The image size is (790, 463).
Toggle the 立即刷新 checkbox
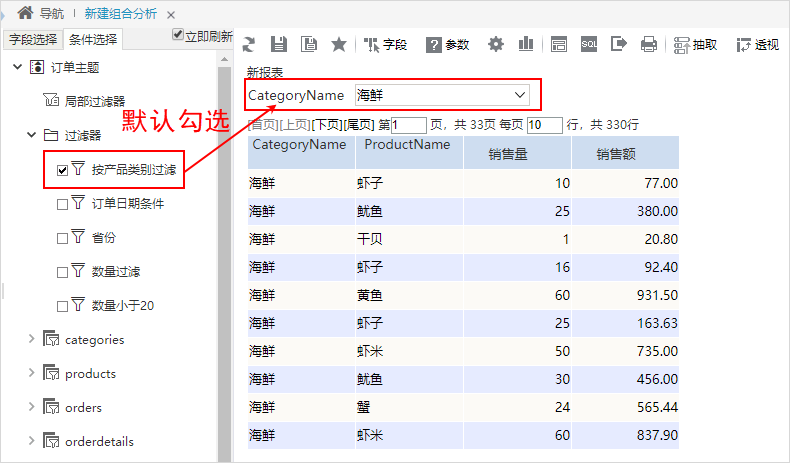[177, 34]
